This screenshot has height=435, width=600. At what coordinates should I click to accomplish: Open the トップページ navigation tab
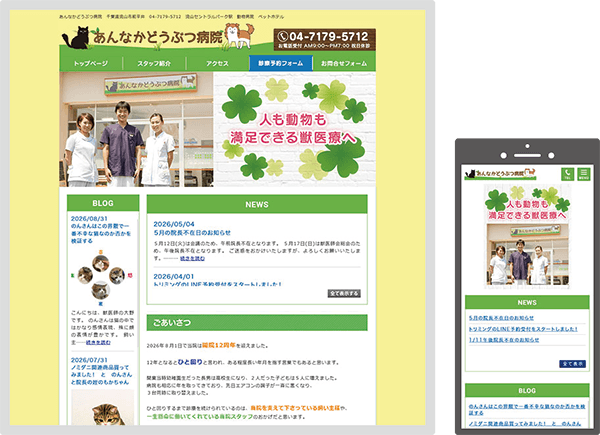(x=91, y=64)
